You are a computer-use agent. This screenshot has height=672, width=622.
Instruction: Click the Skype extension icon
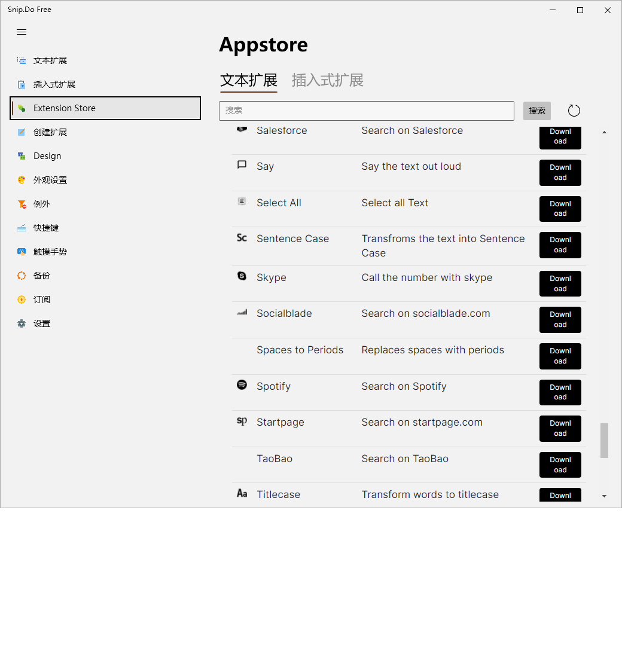coord(242,276)
